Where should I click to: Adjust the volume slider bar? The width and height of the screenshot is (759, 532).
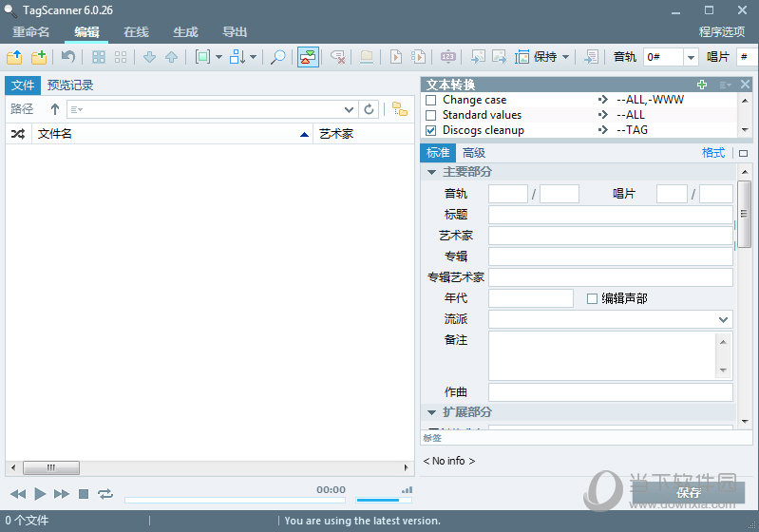[384, 500]
